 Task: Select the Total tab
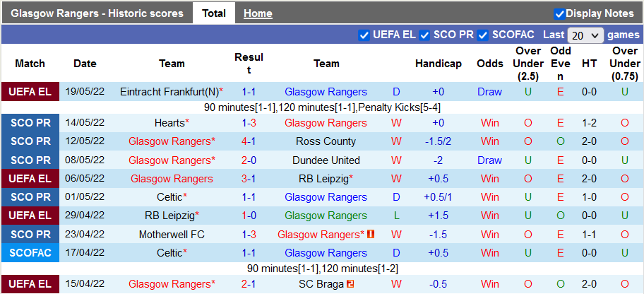point(214,13)
